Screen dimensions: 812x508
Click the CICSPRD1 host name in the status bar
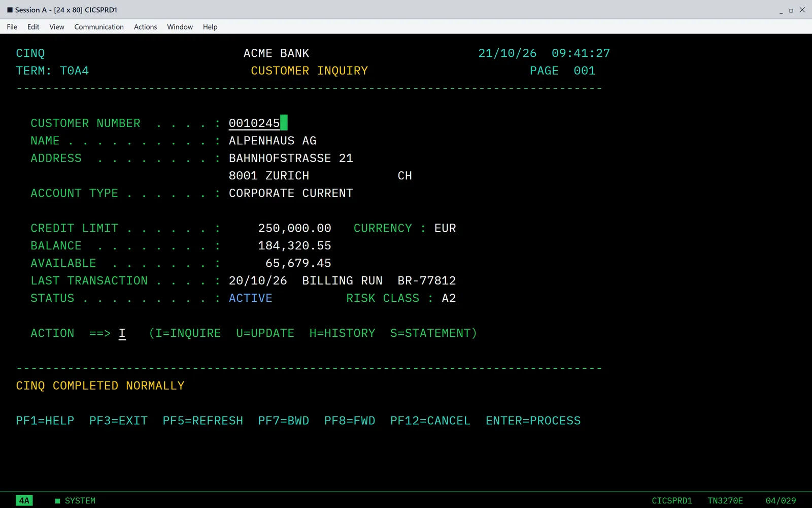[x=672, y=501]
